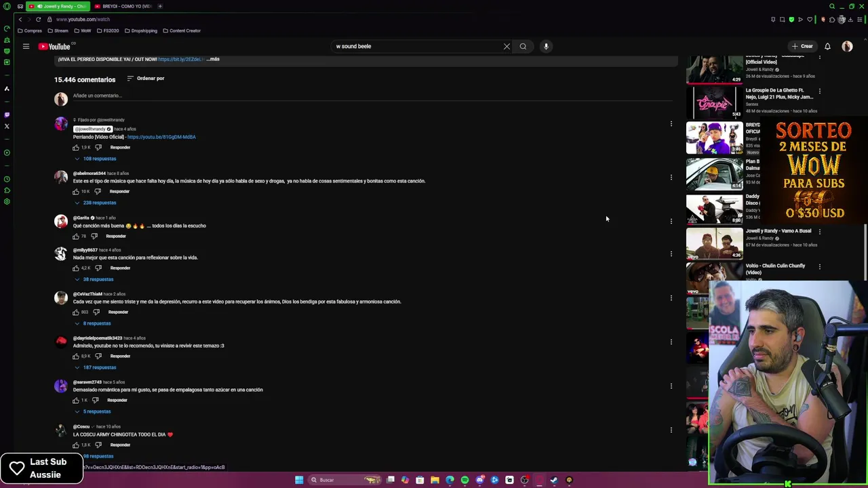
Task: Clear the YouTube search box text
Action: point(507,46)
